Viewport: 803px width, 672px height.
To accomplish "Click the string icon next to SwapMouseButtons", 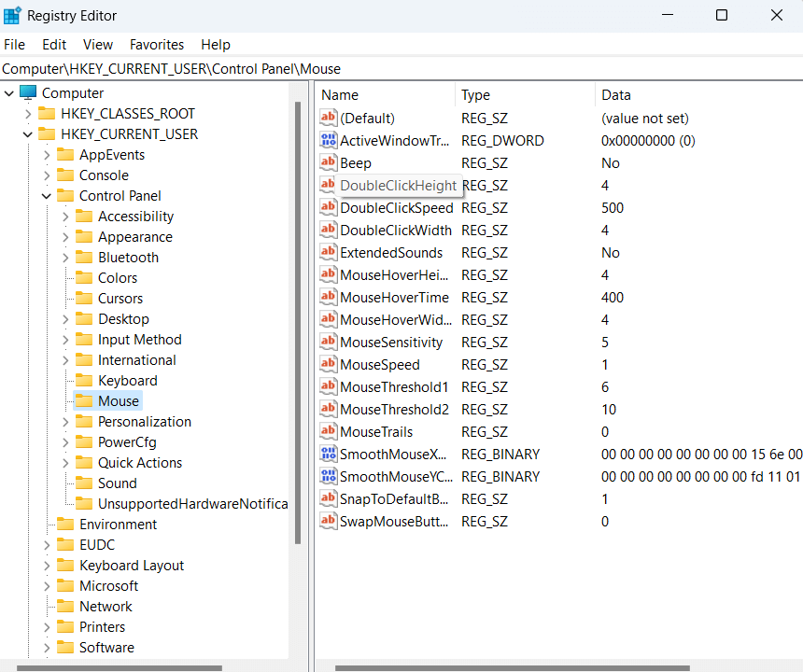I will [328, 522].
